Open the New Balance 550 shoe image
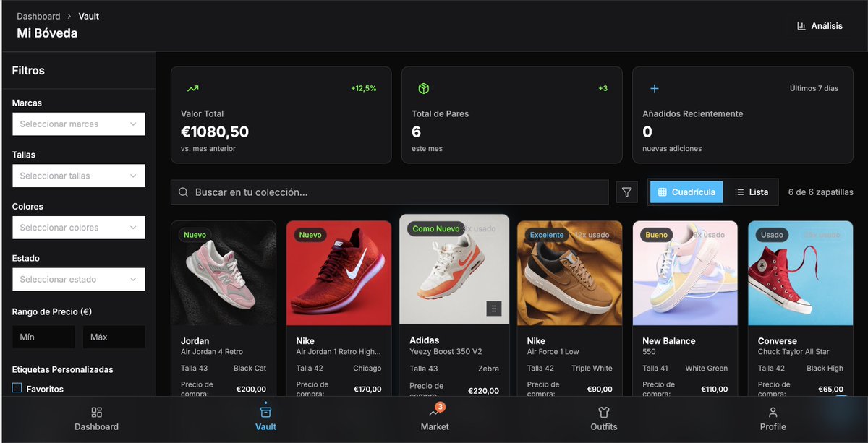868x443 pixels. click(x=685, y=273)
